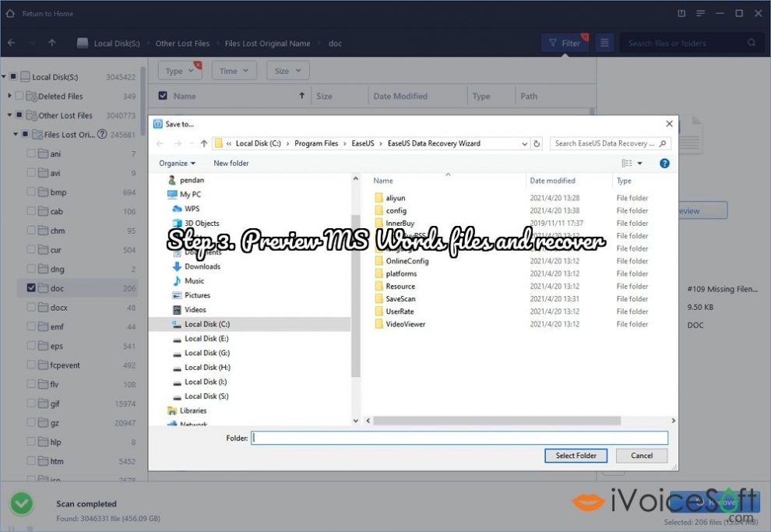Select Local Disk (S:) in navigation pane
The height and width of the screenshot is (532, 771).
click(206, 396)
